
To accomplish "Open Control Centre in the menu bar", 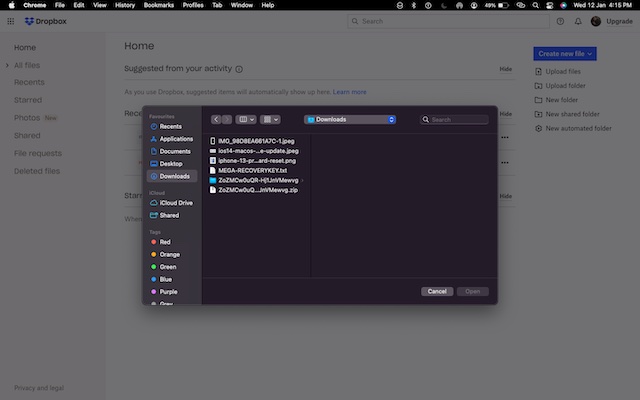I will [x=550, y=5].
